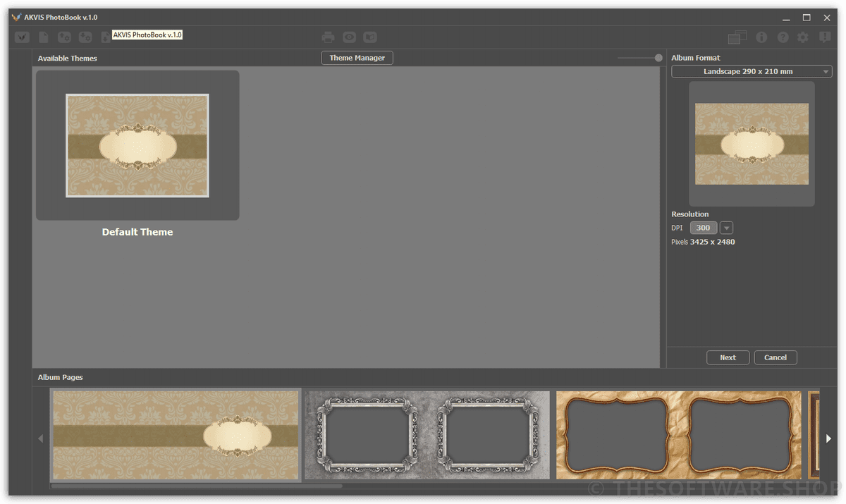846x504 pixels.
Task: Select the Default Theme thumbnail
Action: 137,145
